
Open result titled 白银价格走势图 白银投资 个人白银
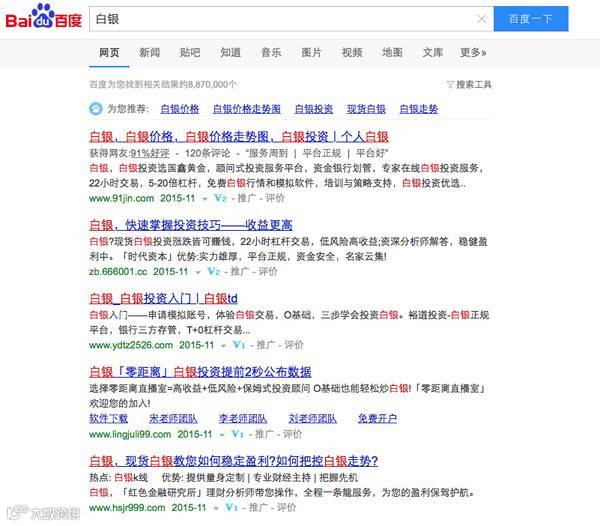coord(239,137)
